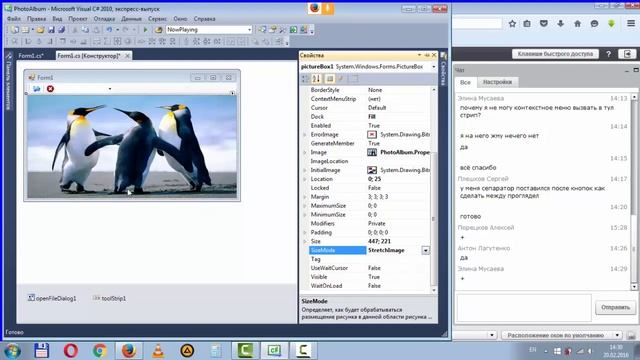Viewport: 640px width, 360px height.
Task: Open SizeMode value dropdown
Action: coord(425,250)
